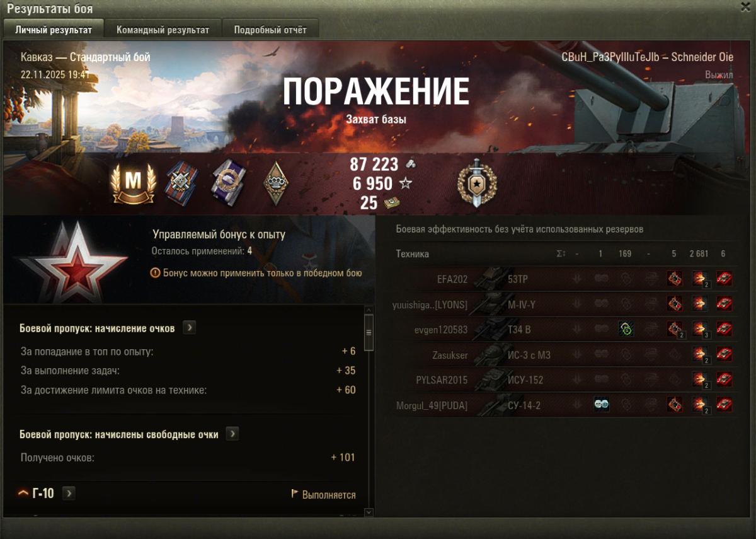Expand Battle Pass points accrual arrow
The image size is (756, 539).
point(189,328)
